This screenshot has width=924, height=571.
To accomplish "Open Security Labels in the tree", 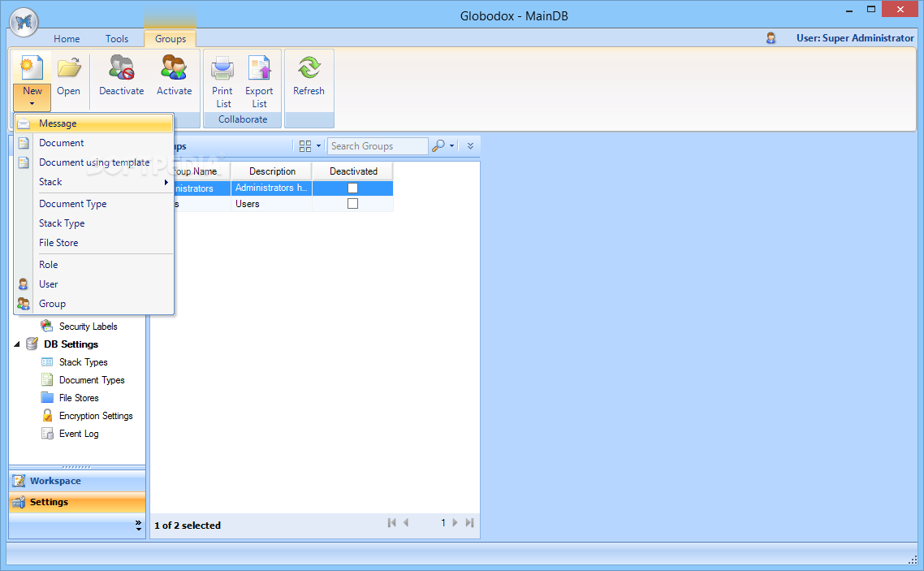I will click(x=88, y=327).
